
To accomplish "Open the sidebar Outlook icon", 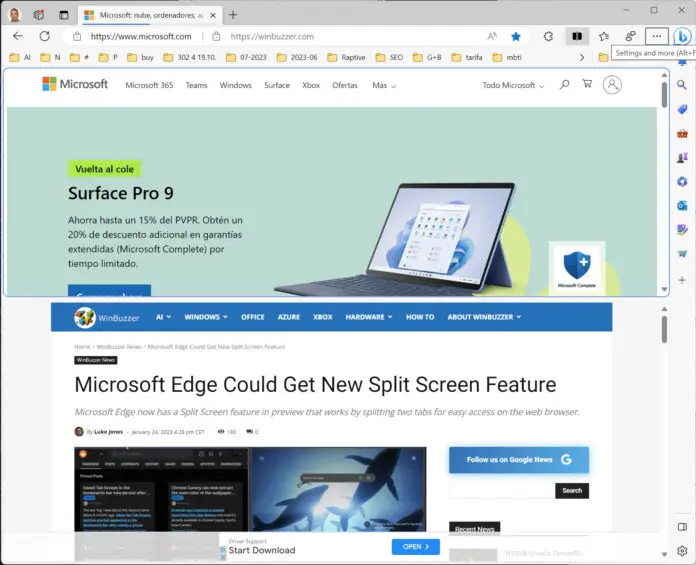I will pos(682,205).
